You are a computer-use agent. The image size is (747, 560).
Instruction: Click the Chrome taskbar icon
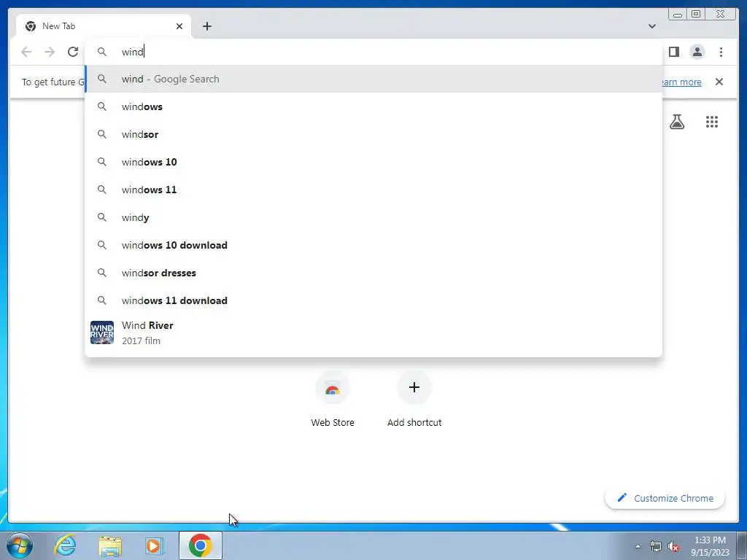200,545
